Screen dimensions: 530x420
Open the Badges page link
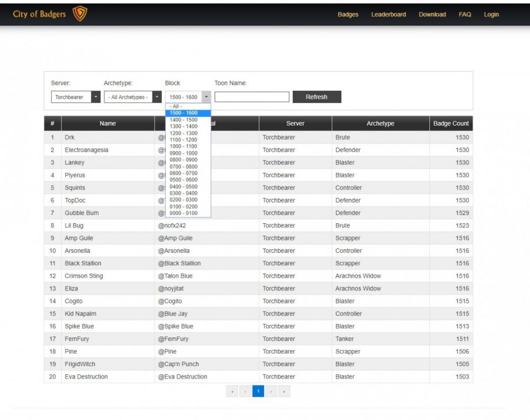(348, 14)
